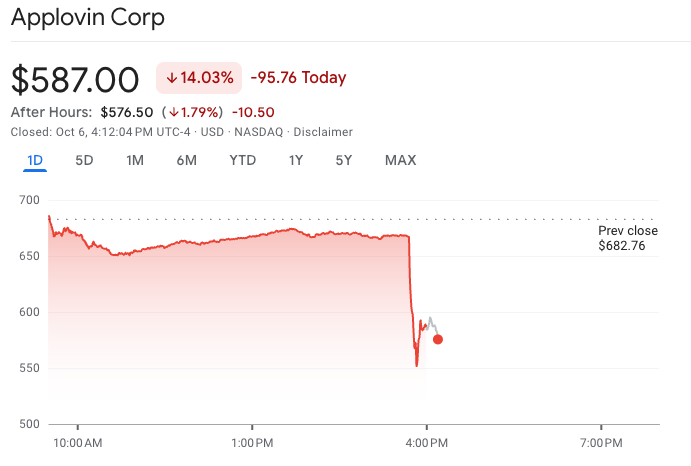Show the 5Y price history
The width and height of the screenshot is (691, 466).
point(343,160)
